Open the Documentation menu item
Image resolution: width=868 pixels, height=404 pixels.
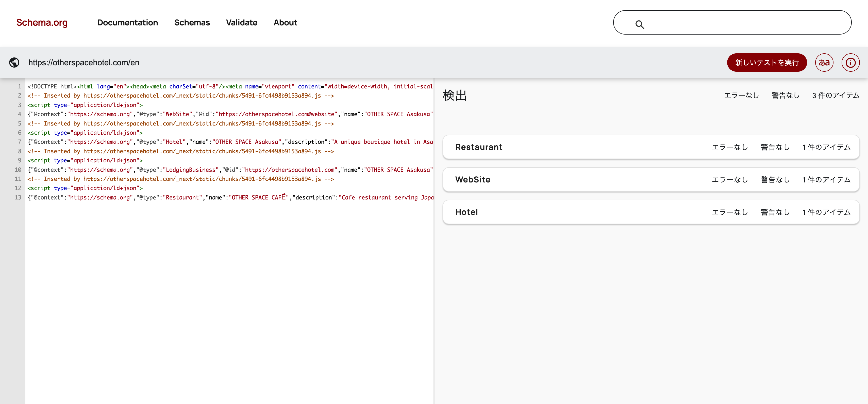point(127,23)
